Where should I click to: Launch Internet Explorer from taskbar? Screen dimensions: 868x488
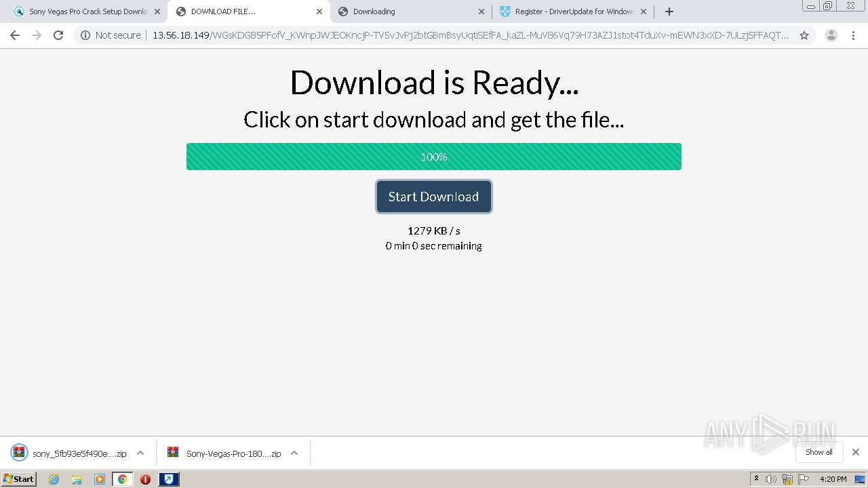(54, 479)
